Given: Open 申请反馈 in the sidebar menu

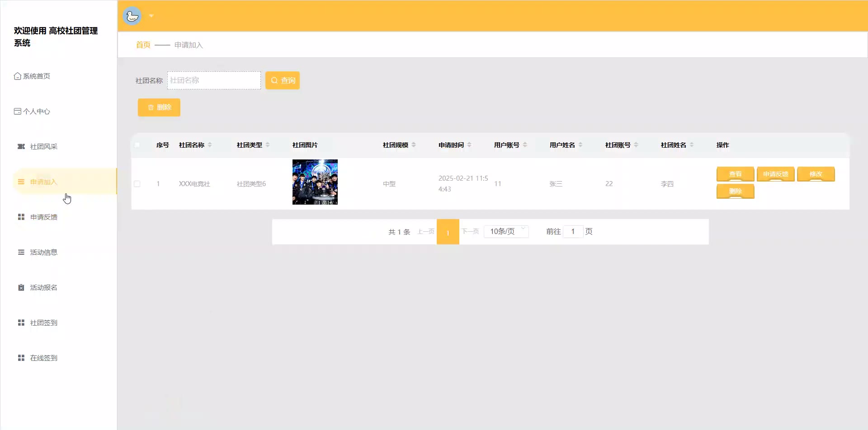Looking at the screenshot, I should [x=43, y=217].
